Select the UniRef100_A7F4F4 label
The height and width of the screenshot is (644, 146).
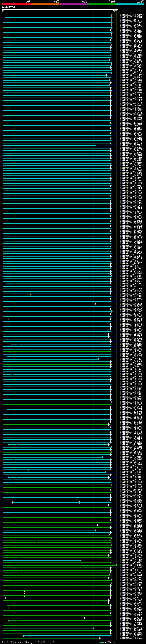coord(131,188)
